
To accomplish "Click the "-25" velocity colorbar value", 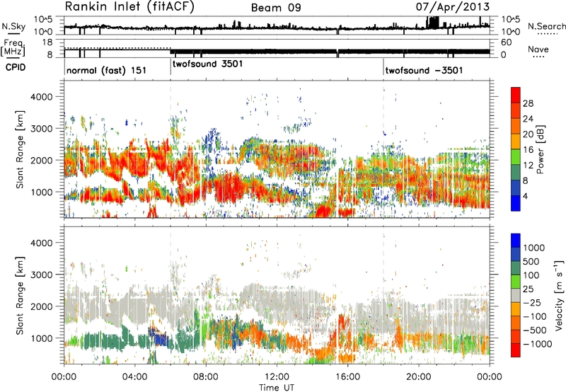I will [533, 303].
